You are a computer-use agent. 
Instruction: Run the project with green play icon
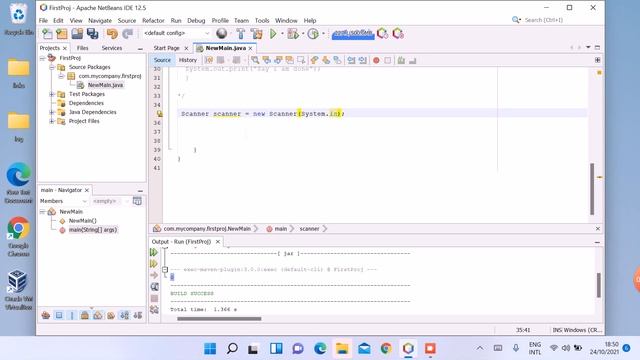[x=273, y=33]
